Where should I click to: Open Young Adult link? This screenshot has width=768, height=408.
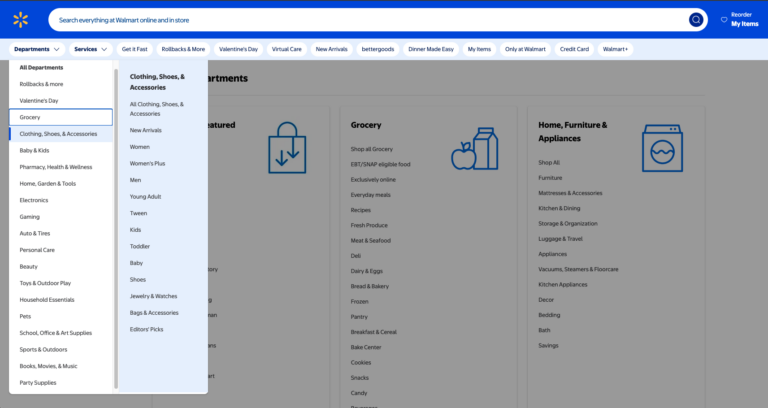[x=145, y=197]
